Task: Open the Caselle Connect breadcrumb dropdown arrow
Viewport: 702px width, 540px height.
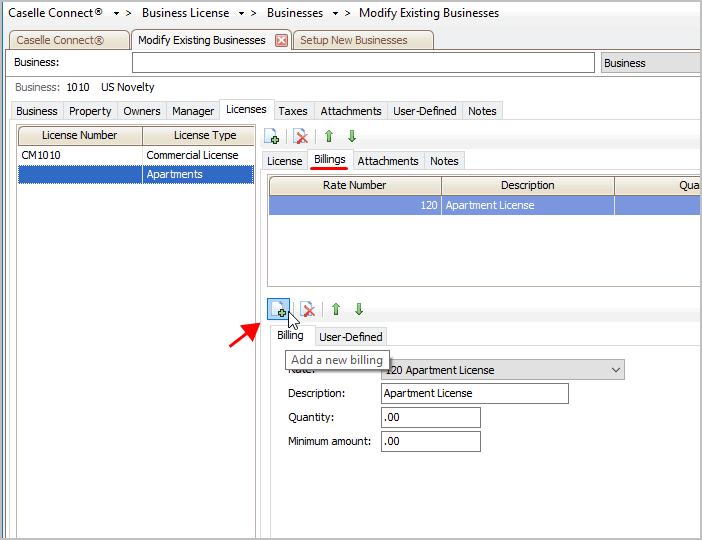Action: point(117,14)
